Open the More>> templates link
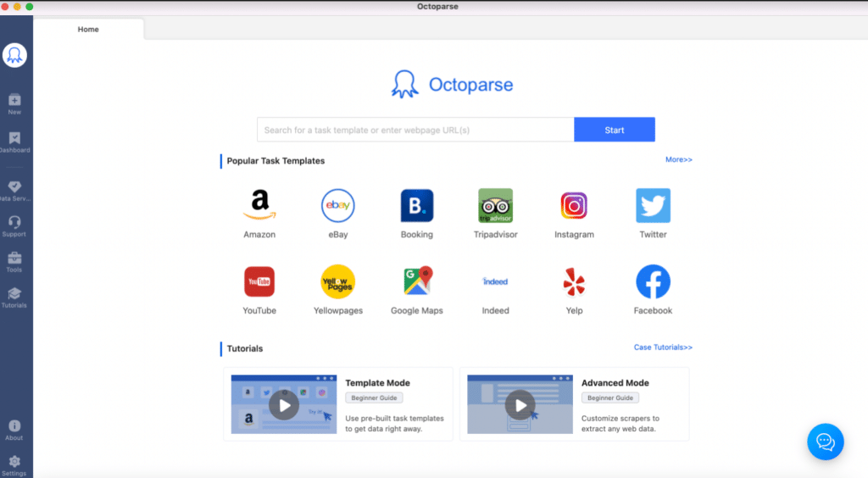The image size is (868, 478). [678, 159]
